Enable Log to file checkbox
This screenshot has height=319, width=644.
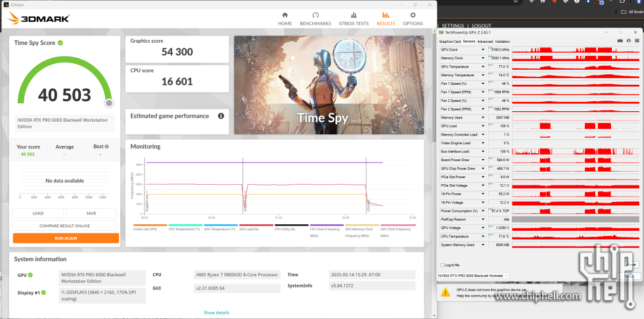pos(442,265)
